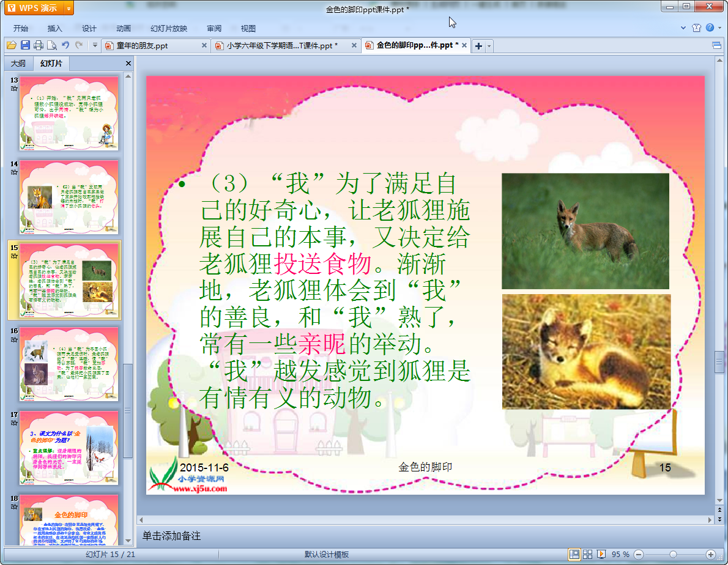Viewport: 728px width, 565px height.
Task: Click the Open folder icon in quick toolbar
Action: (x=12, y=45)
